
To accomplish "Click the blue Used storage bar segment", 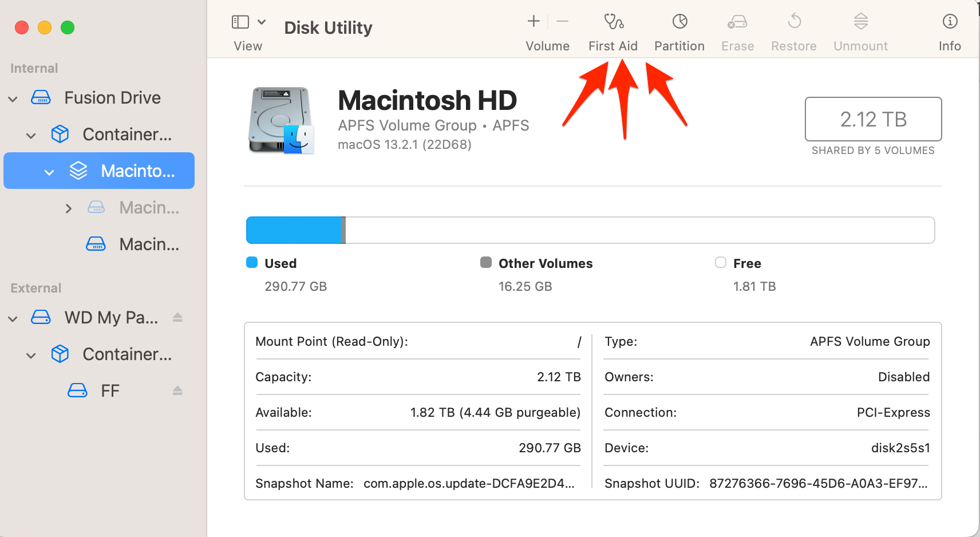I will tap(294, 230).
